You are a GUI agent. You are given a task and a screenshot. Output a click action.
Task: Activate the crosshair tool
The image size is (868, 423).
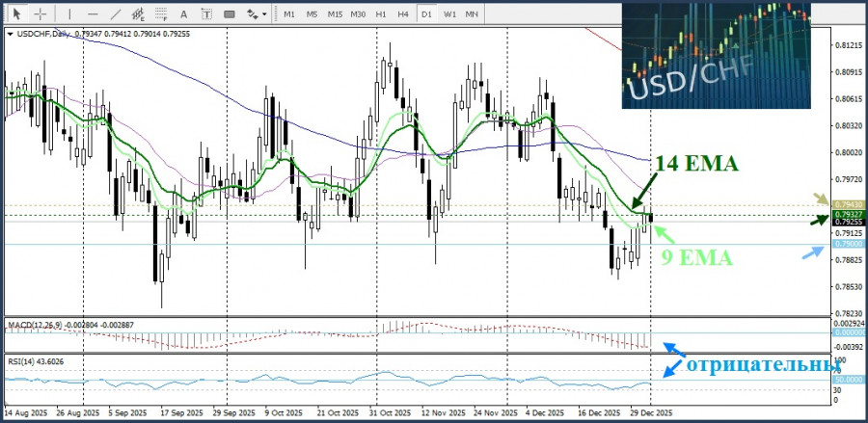click(39, 13)
